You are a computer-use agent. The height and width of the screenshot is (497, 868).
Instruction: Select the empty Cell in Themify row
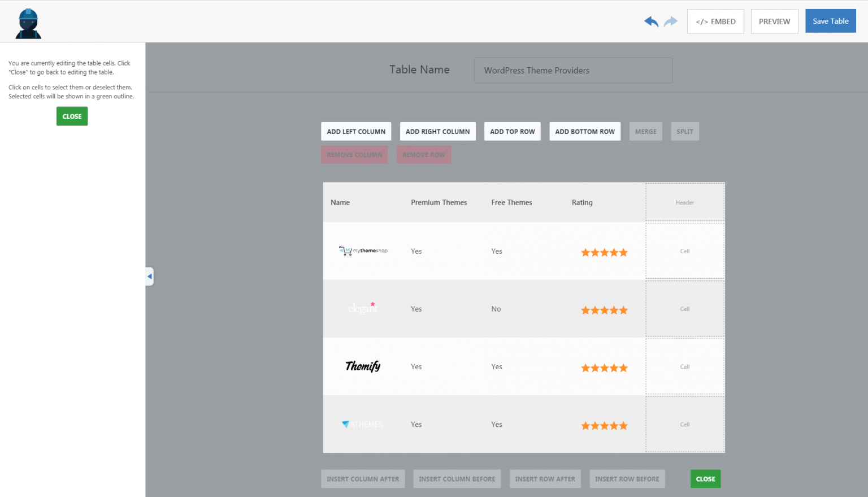coord(685,366)
